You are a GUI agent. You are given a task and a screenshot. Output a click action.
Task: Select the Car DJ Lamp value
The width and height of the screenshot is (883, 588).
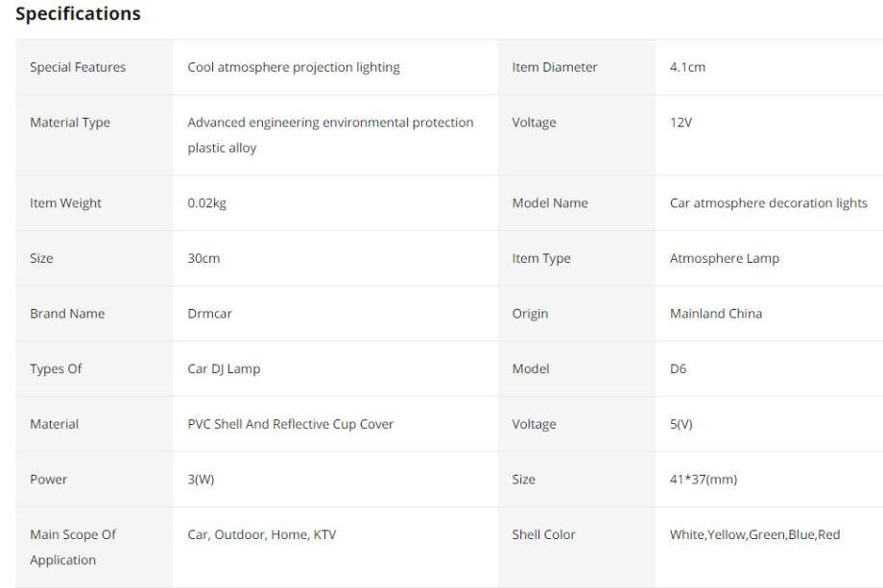pos(224,369)
